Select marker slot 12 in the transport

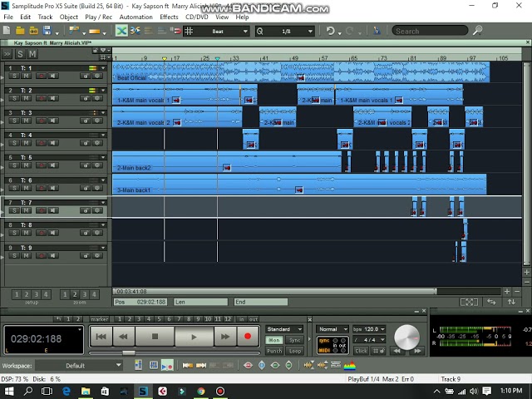[228, 319]
